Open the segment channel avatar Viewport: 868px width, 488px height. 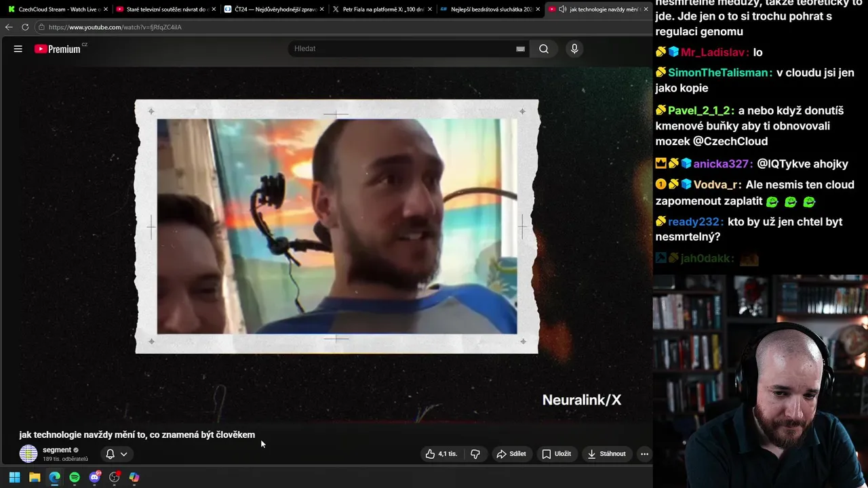28,453
